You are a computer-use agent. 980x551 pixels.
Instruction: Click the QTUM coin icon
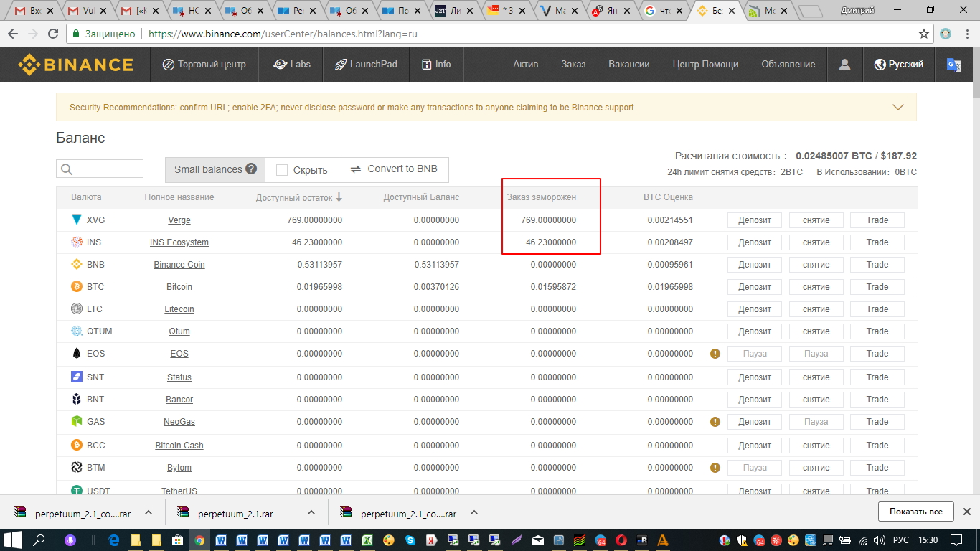[x=77, y=331]
